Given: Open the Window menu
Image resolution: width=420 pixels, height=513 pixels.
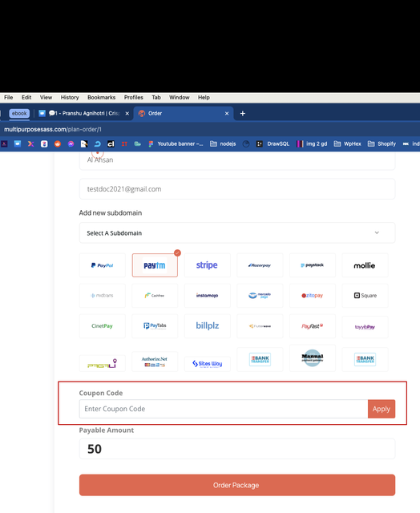Looking at the screenshot, I should tap(180, 98).
